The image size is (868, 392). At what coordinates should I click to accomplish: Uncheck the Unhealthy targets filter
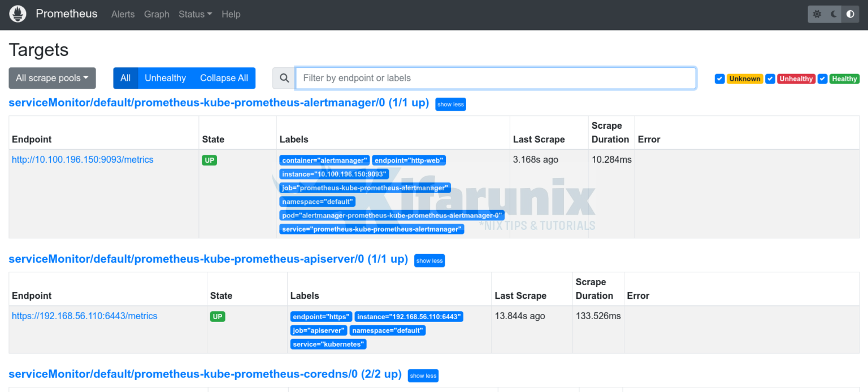pos(770,79)
